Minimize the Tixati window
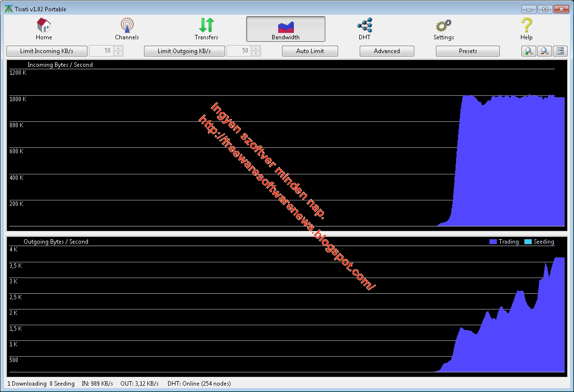This screenshot has width=574, height=392. 529,9
